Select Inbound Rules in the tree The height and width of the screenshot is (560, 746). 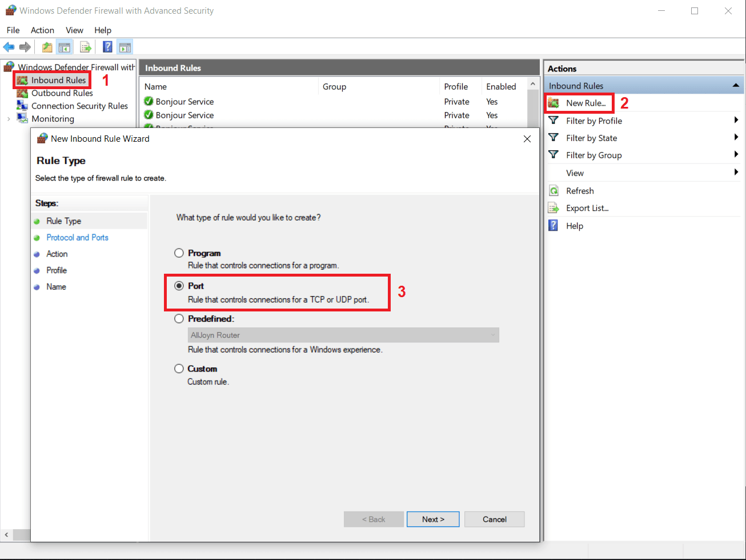[59, 80]
